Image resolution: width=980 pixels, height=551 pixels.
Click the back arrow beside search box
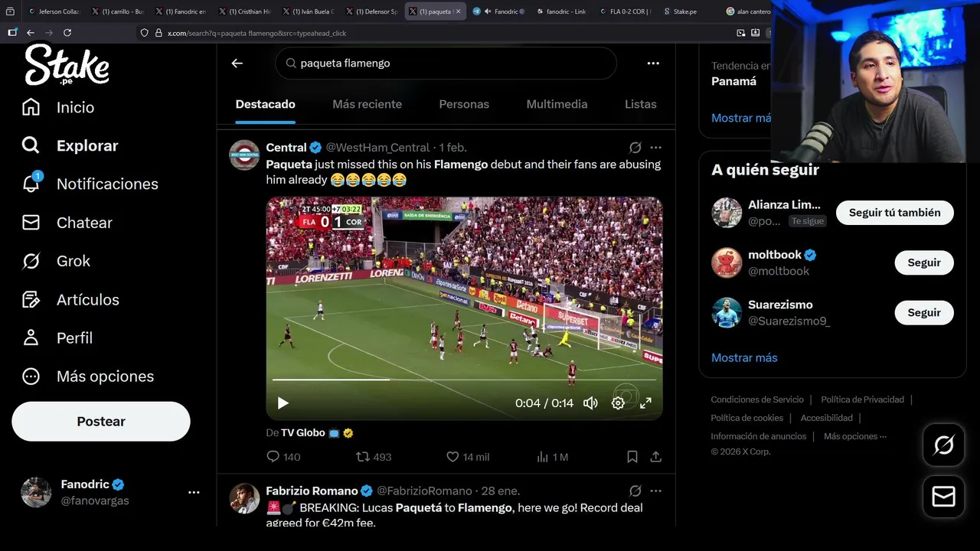click(x=237, y=64)
